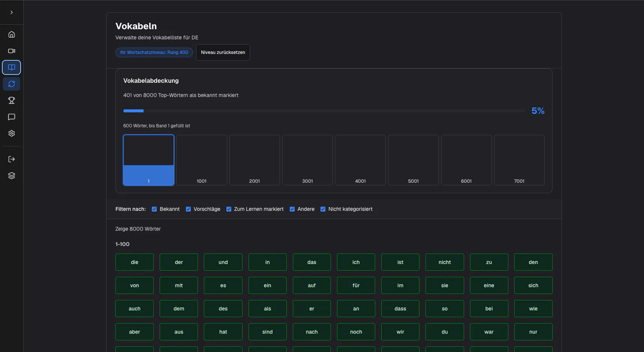Image resolution: width=644 pixels, height=352 pixels.
Task: Click the word tile 'mit'
Action: (x=179, y=285)
